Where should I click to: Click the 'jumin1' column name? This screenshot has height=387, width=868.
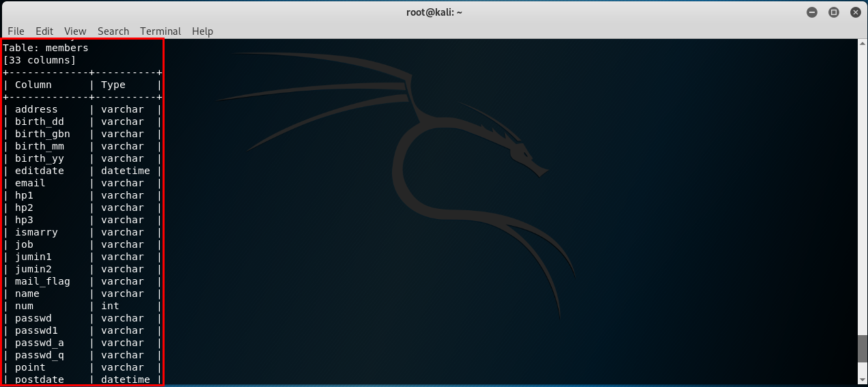(x=33, y=257)
